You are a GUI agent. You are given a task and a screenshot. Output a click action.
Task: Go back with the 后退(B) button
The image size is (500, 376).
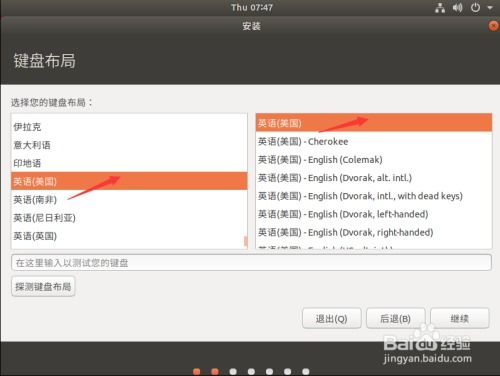pos(396,318)
